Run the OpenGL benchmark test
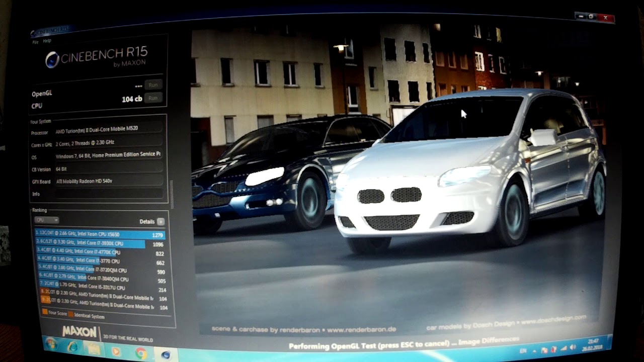The width and height of the screenshot is (644, 362). click(153, 85)
